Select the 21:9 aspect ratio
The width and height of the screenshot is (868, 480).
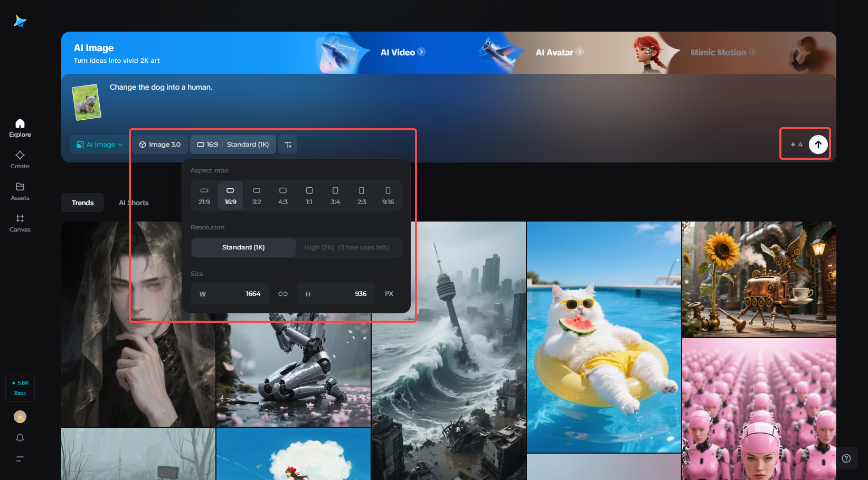[204, 196]
